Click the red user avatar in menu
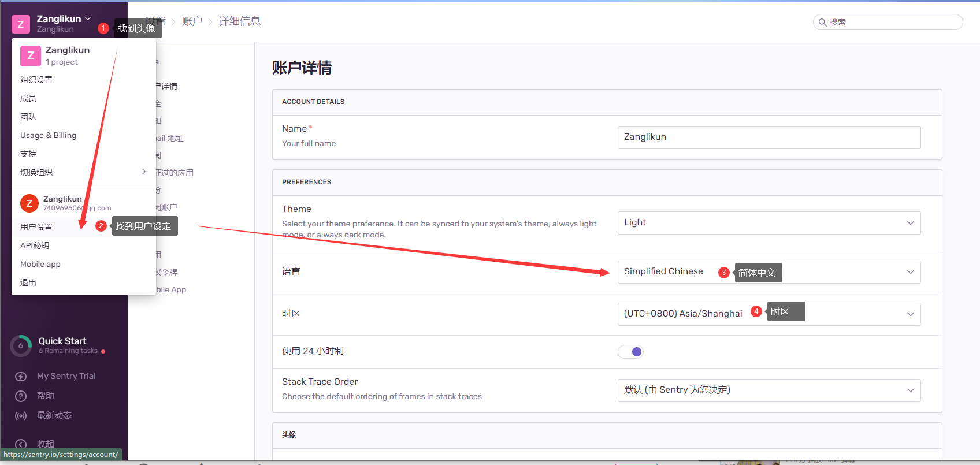The height and width of the screenshot is (465, 980). pos(29,203)
